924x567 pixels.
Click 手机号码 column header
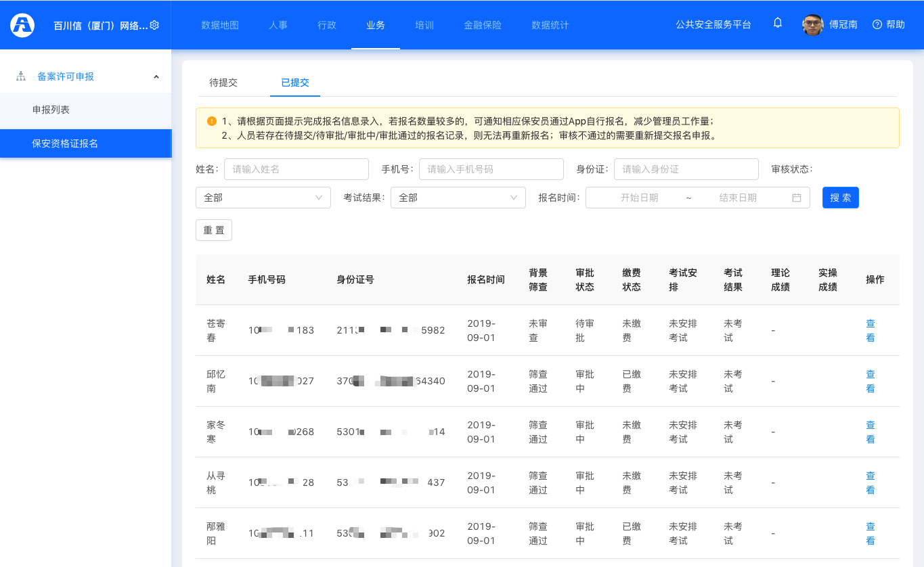click(267, 279)
